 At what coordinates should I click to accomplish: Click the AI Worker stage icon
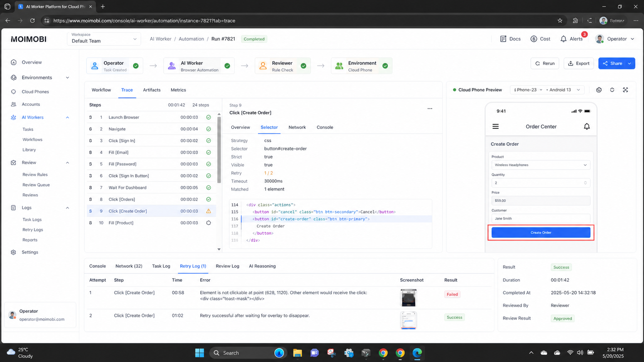pyautogui.click(x=172, y=66)
